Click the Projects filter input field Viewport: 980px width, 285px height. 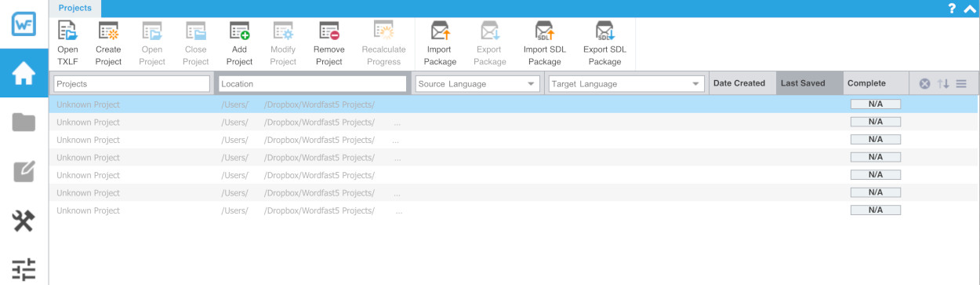[131, 84]
